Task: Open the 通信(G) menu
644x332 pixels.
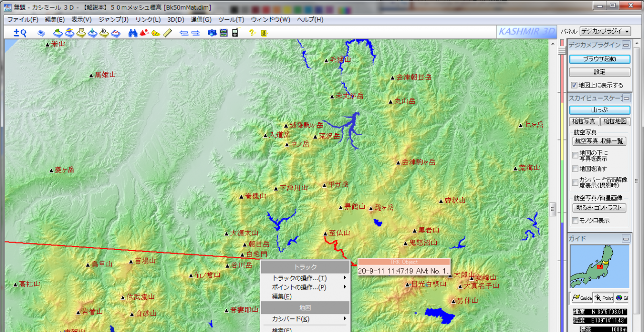Action: coord(201,20)
